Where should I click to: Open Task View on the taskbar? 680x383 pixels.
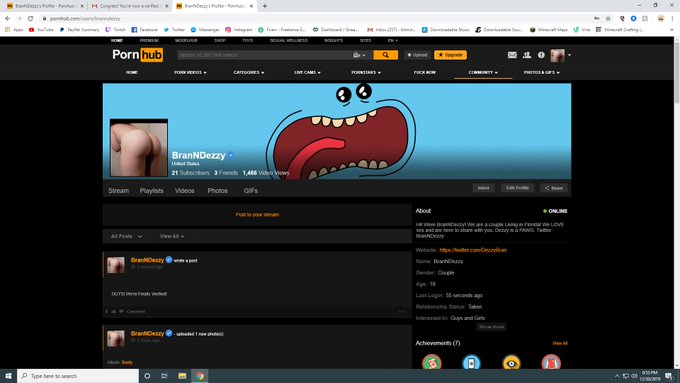click(164, 376)
